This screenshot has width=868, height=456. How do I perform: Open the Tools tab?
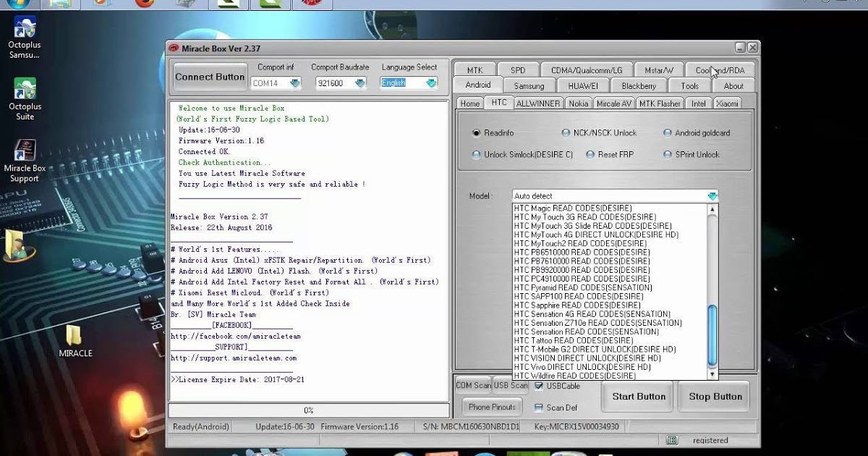pos(690,86)
